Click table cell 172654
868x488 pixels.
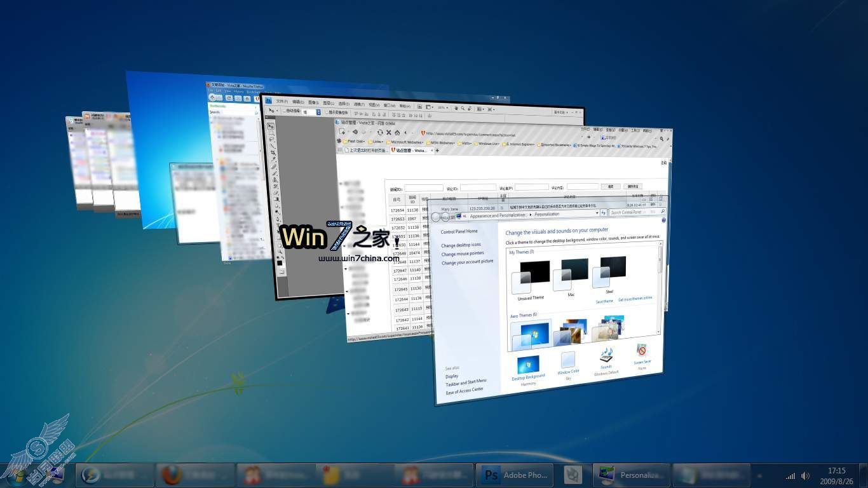398,210
